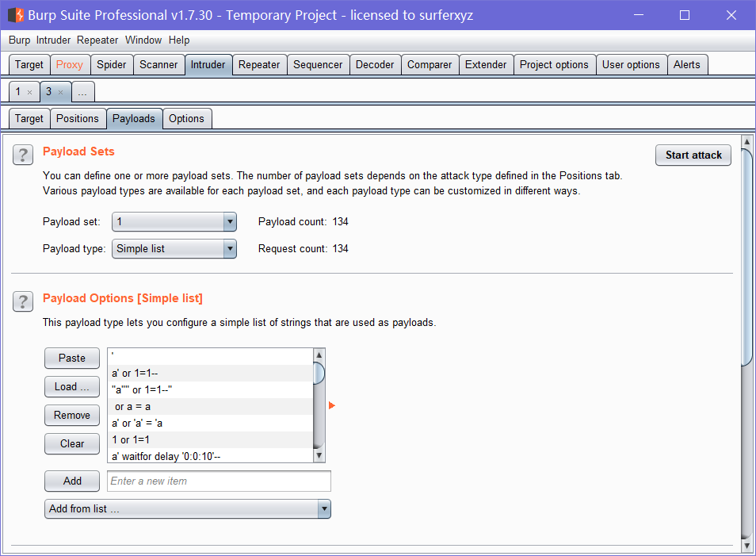Viewport: 756px width, 556px height.
Task: Select the single quote payload row
Action: 211,357
